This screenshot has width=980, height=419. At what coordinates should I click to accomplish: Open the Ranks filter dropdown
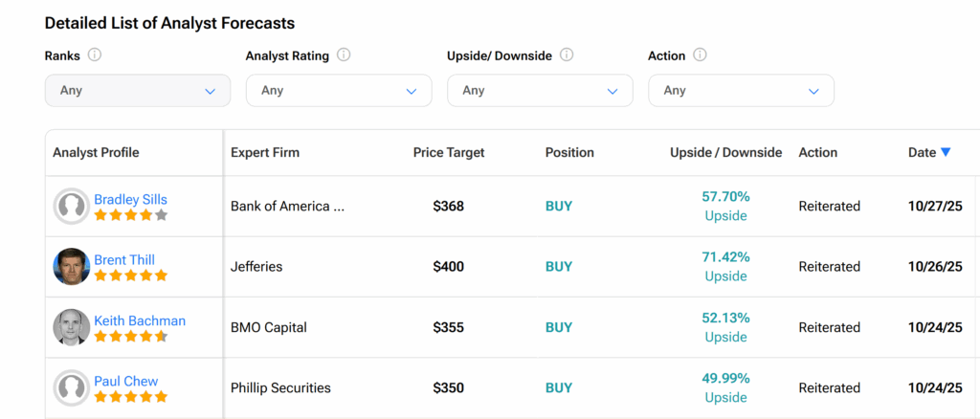coord(138,91)
